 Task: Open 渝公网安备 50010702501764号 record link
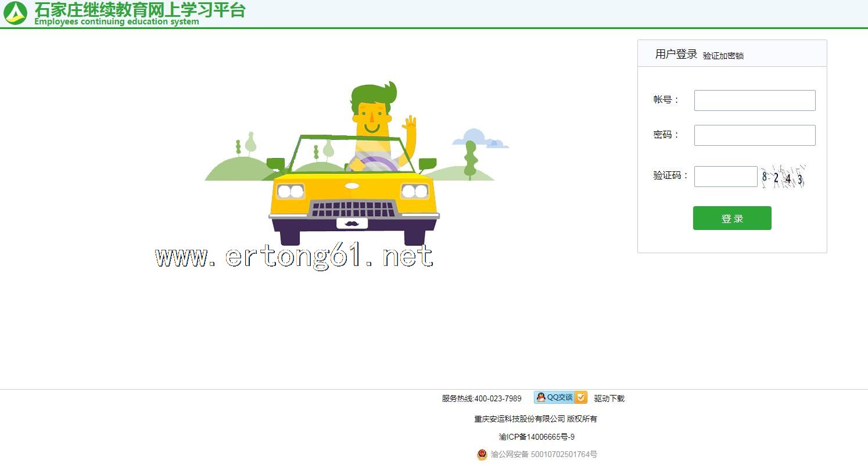click(543, 455)
